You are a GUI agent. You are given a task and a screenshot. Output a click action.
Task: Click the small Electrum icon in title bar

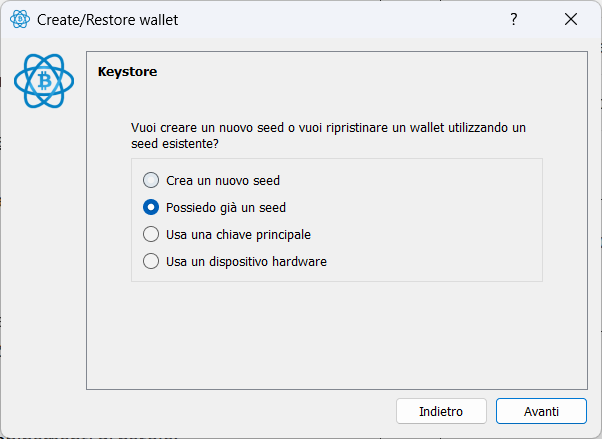[x=20, y=19]
